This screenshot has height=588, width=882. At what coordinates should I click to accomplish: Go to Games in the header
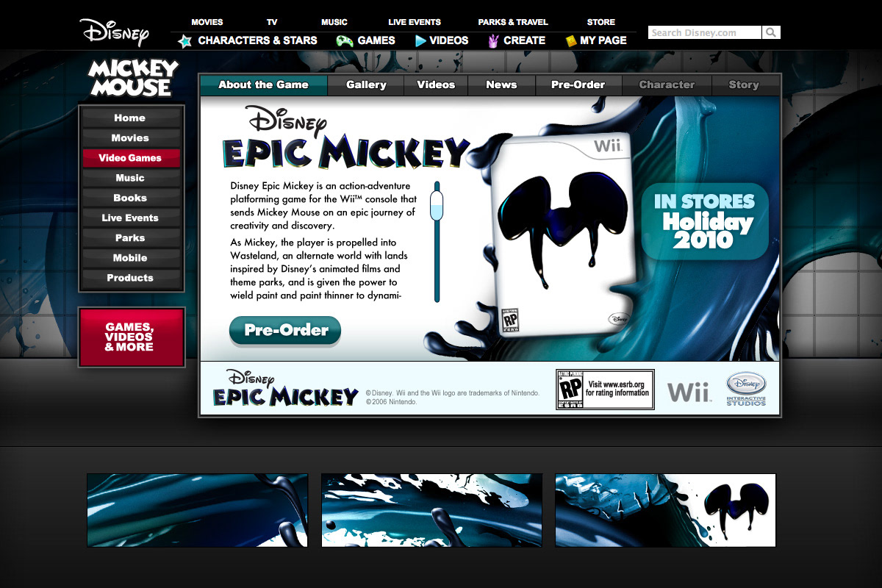376,40
